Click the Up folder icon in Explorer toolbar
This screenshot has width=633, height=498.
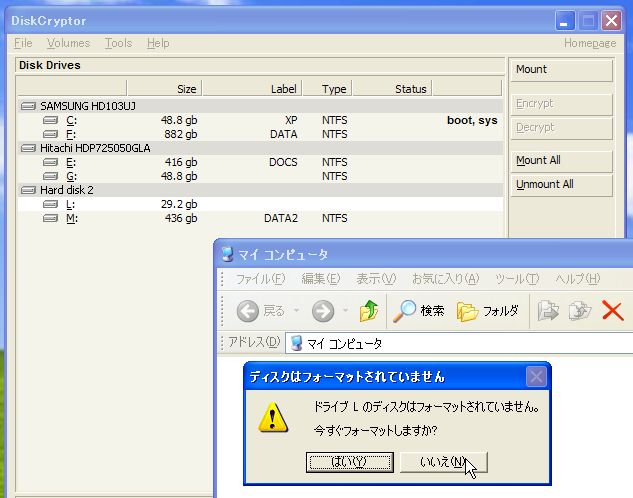(369, 311)
